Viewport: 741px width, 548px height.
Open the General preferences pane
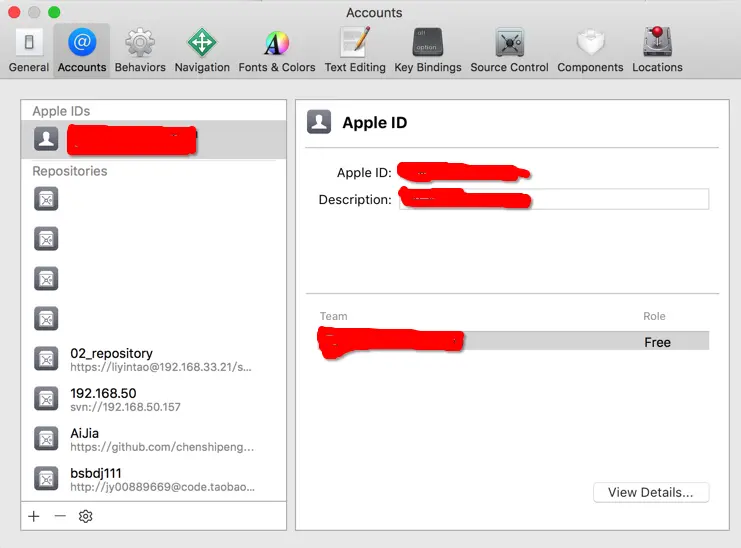pos(29,51)
